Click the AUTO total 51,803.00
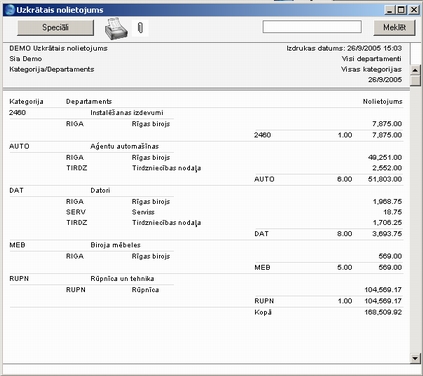The width and height of the screenshot is (423, 376). click(x=385, y=179)
